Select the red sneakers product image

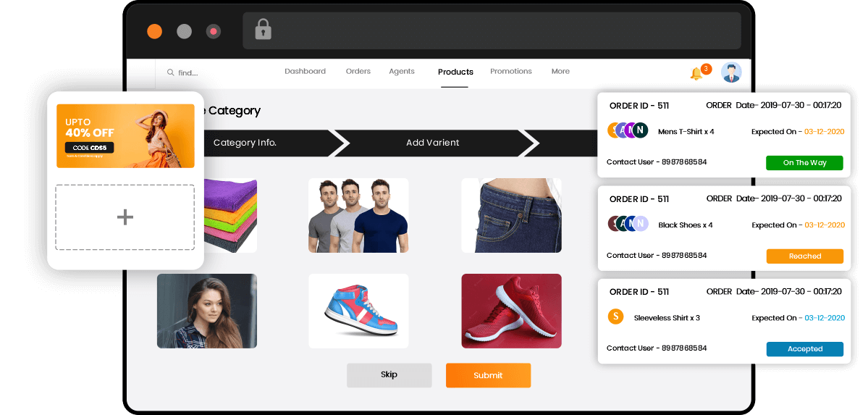pos(512,311)
